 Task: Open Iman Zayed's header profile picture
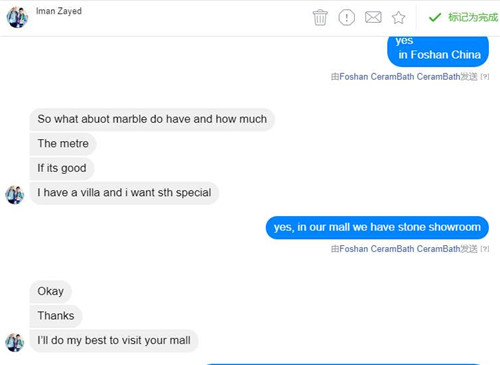17,17
